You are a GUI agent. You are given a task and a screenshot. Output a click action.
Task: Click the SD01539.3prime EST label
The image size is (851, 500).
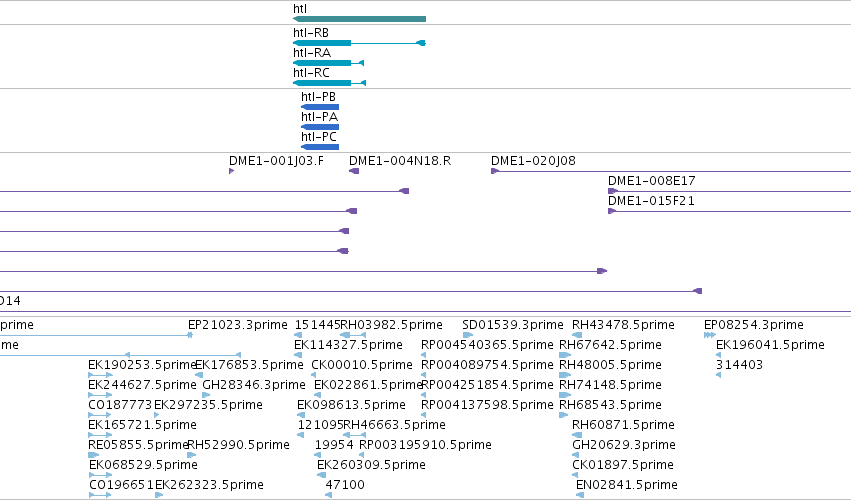pos(513,325)
